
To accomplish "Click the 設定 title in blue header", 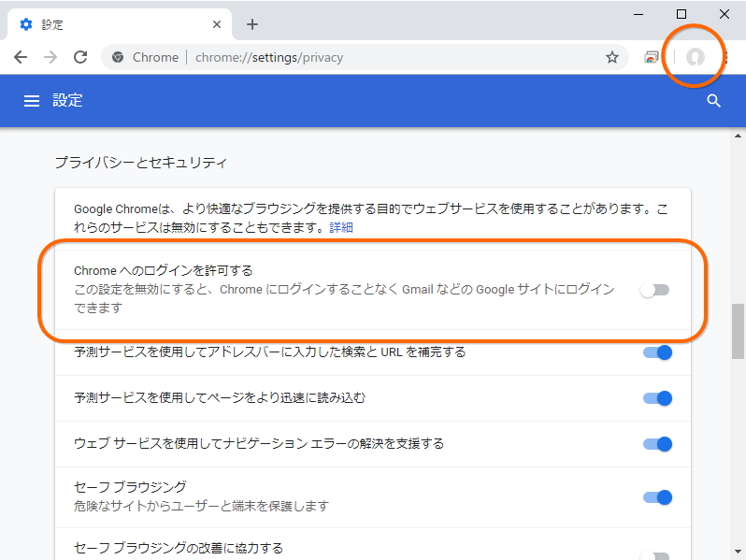I will (x=67, y=100).
